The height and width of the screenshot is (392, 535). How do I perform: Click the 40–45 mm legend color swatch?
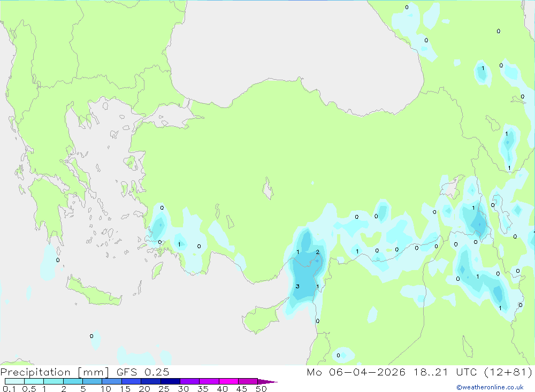click(x=228, y=381)
